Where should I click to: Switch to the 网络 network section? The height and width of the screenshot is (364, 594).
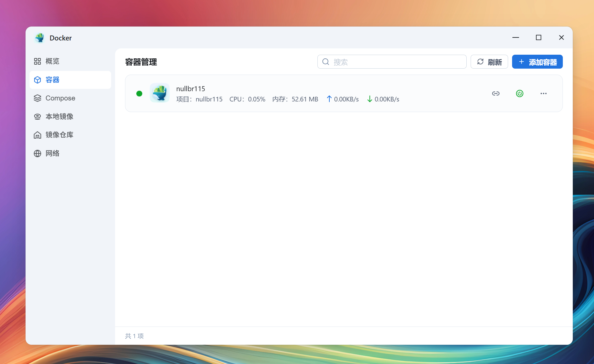click(52, 153)
